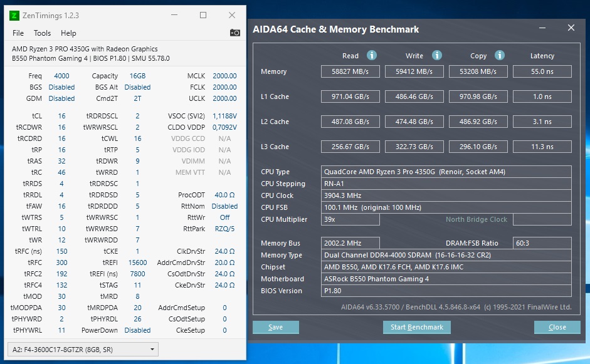The width and height of the screenshot is (590, 364).
Task: Click L3 Cache Latency value 11.3 ns
Action: click(542, 147)
